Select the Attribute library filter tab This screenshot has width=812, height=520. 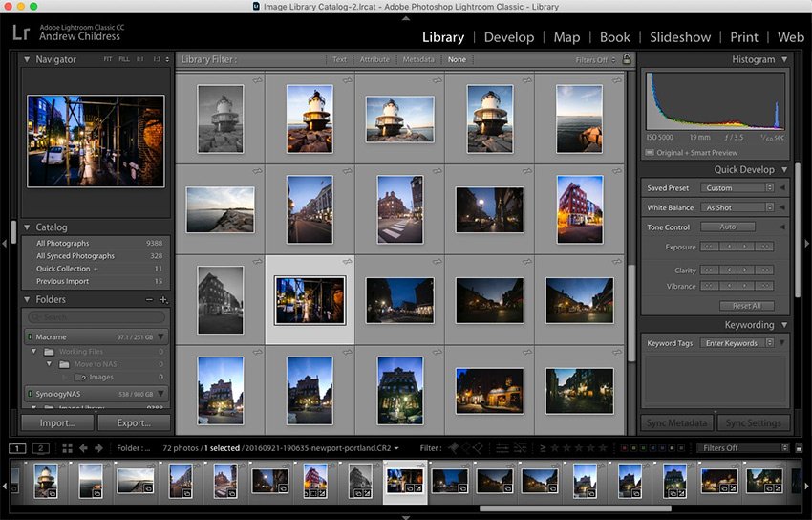coord(374,59)
